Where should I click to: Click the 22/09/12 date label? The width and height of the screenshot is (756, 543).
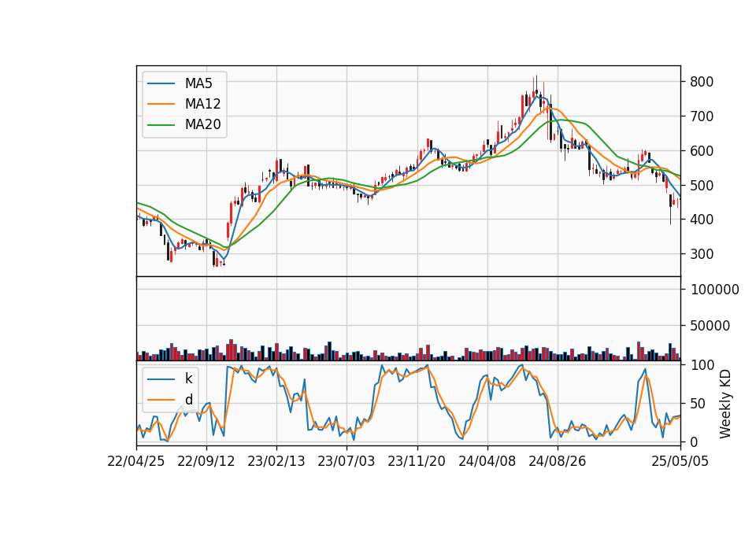[206, 462]
